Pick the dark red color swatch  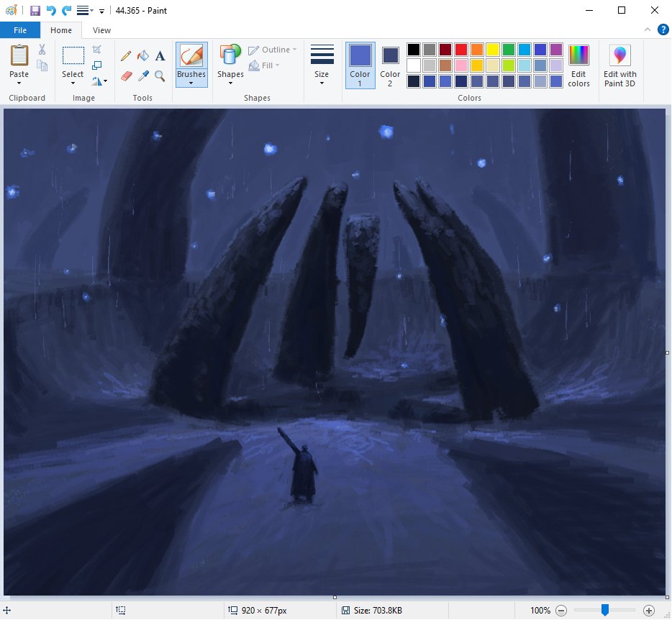coord(445,50)
